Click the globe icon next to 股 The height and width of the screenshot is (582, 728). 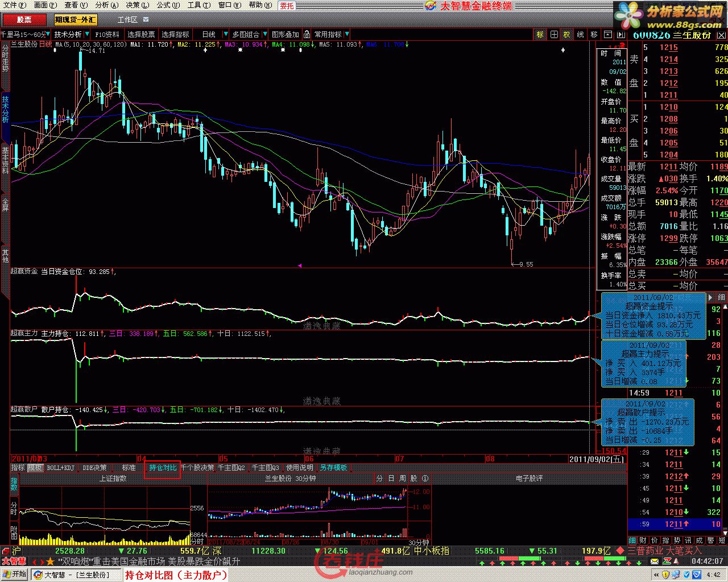[425, 479]
